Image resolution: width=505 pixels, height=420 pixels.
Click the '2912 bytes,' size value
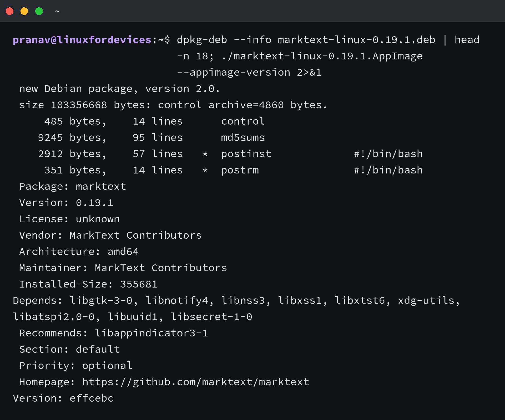click(x=72, y=154)
